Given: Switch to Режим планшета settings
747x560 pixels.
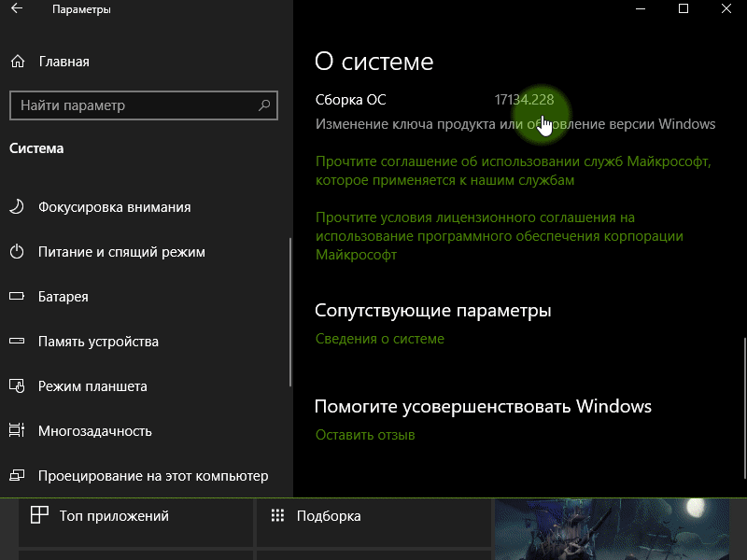Looking at the screenshot, I should tap(92, 386).
